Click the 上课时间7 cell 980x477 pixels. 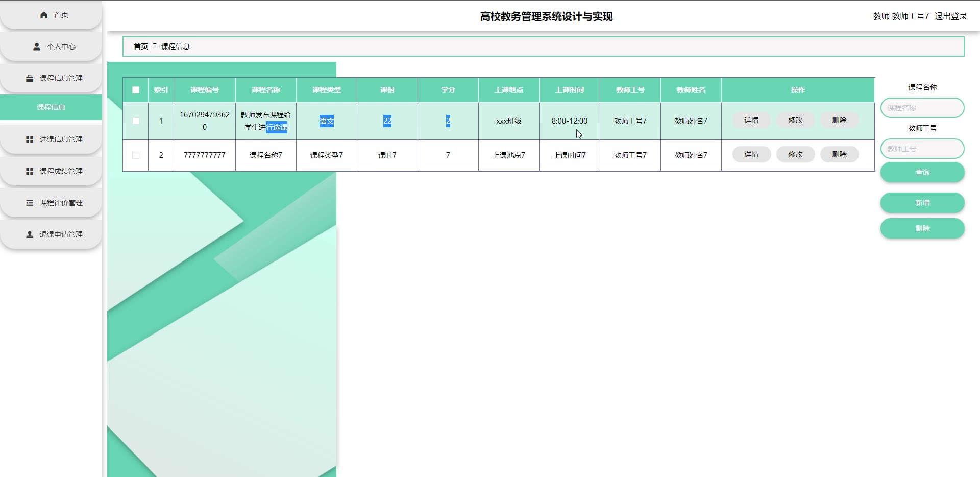(x=570, y=155)
